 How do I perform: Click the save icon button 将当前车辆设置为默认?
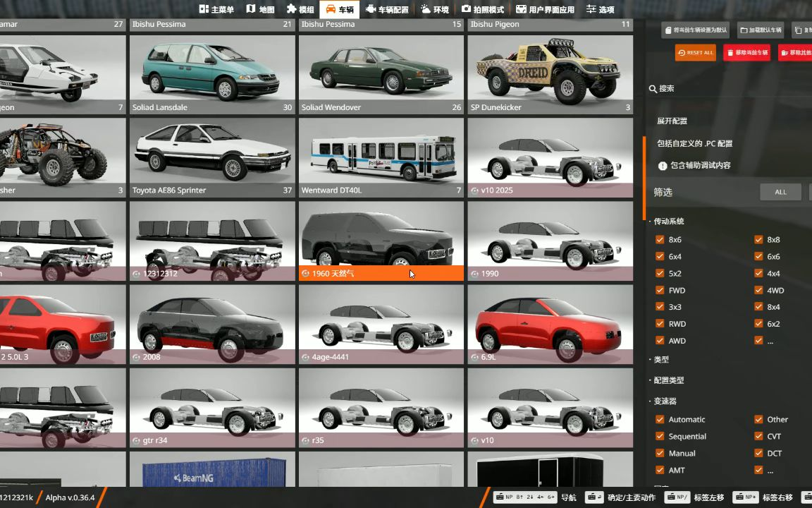[x=695, y=30]
